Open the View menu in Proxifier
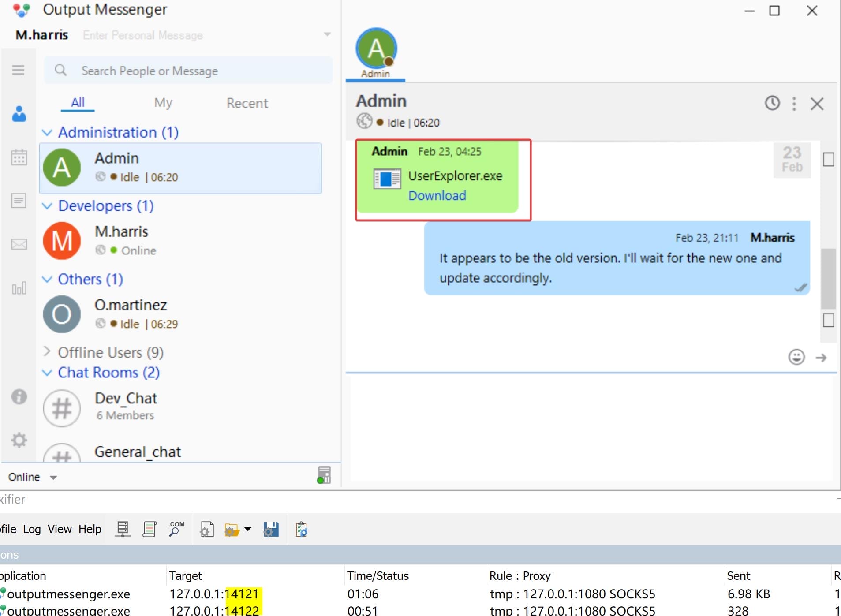 click(60, 529)
